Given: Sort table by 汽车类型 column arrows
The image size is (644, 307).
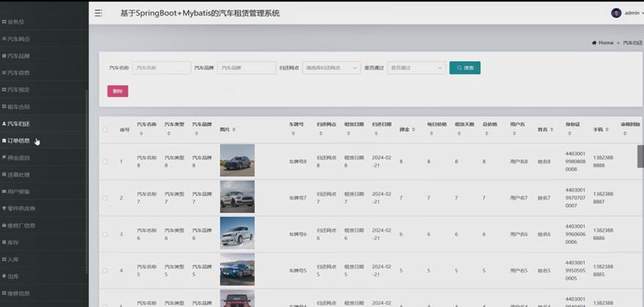Looking at the screenshot, I should point(169,134).
